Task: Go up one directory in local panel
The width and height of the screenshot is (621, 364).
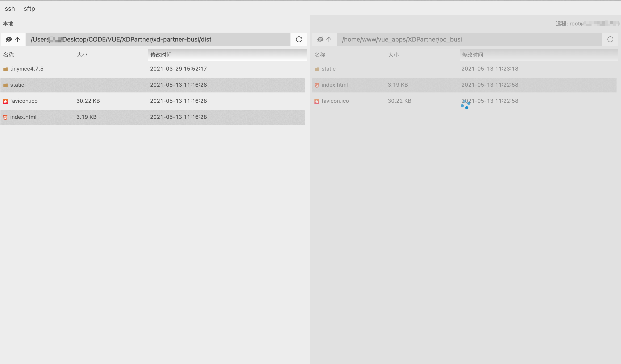Action: pos(17,39)
